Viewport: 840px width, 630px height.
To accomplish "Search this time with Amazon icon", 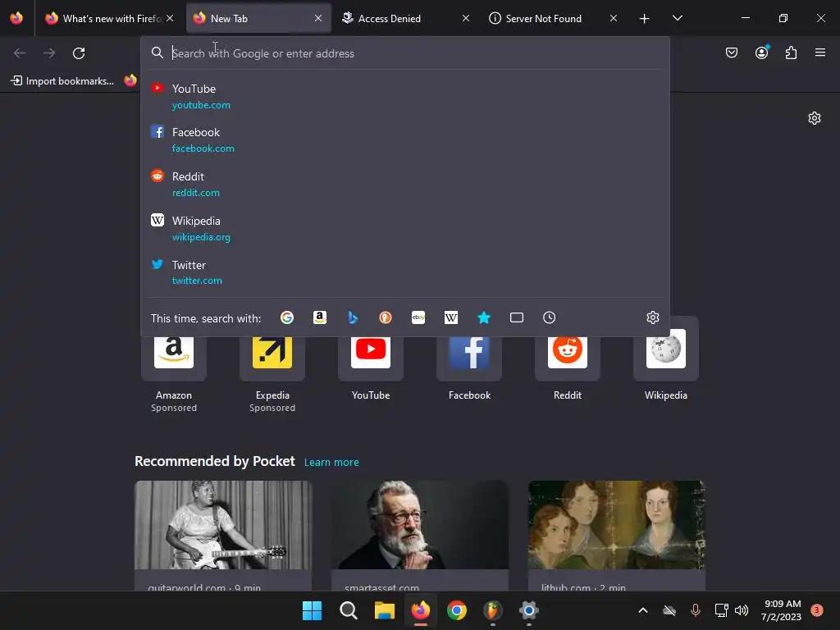I will (320, 317).
